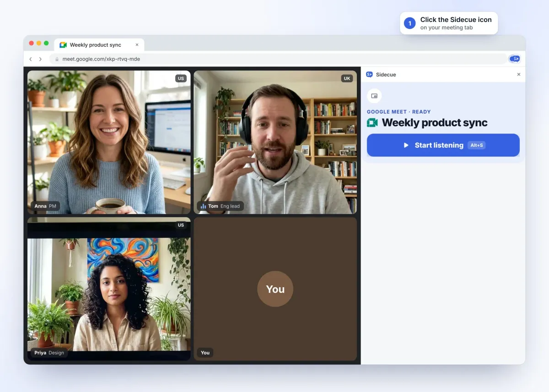Click Tom's audio level bars icon
Screen dimensions: 549x392
[x=203, y=206]
